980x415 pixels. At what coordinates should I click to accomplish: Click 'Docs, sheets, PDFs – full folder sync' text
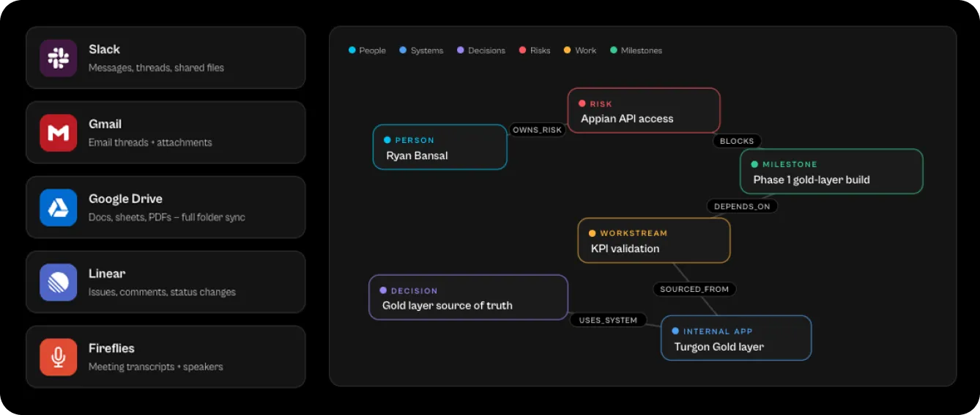pyautogui.click(x=167, y=217)
